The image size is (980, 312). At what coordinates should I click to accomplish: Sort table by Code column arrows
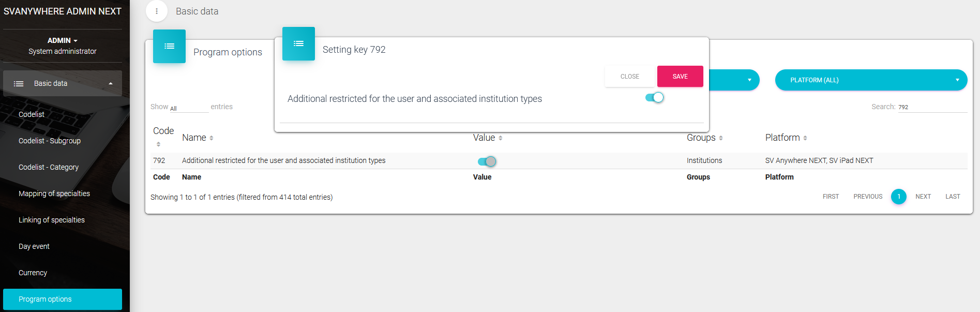[158, 144]
